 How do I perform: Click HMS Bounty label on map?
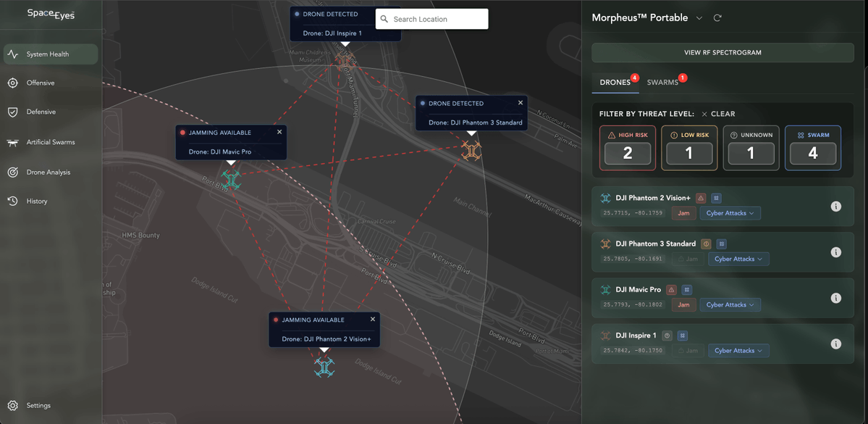point(140,236)
